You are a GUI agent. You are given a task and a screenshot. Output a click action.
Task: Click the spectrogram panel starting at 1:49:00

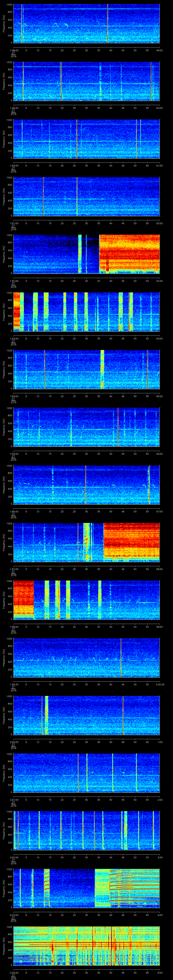pos(87,81)
